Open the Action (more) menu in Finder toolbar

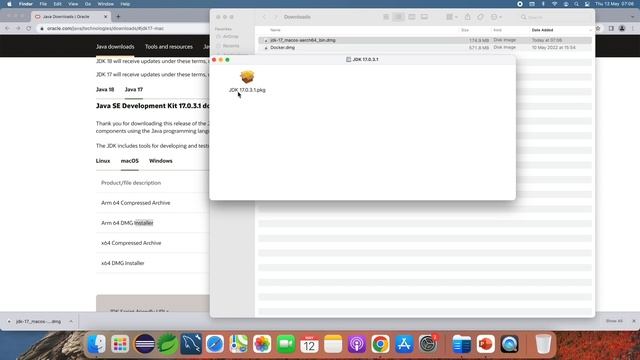496,17
